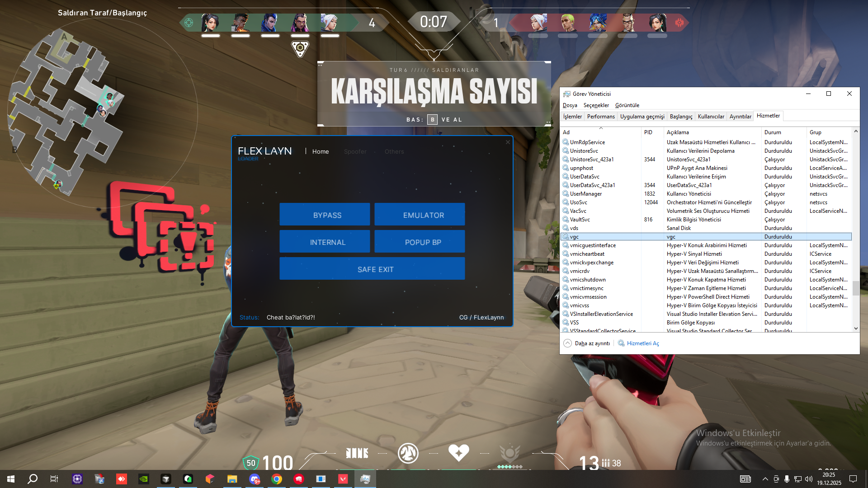Select the vmicshutdown service row

coord(706,279)
